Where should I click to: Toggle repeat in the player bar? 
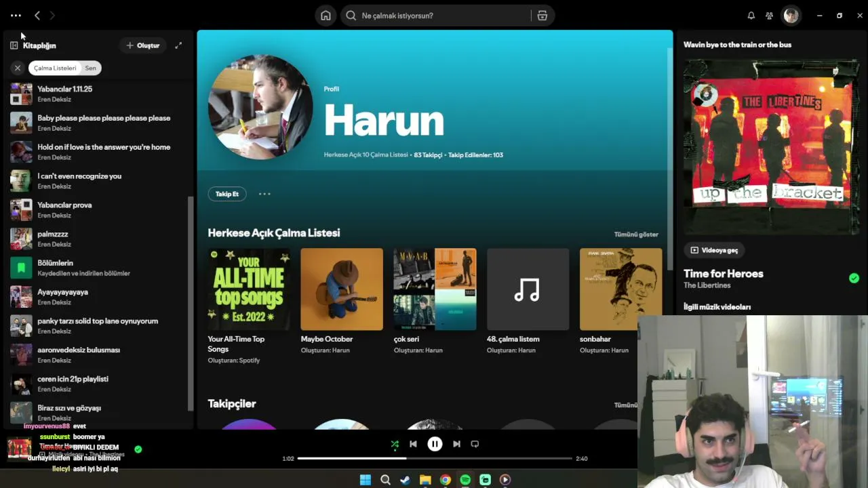click(x=475, y=444)
